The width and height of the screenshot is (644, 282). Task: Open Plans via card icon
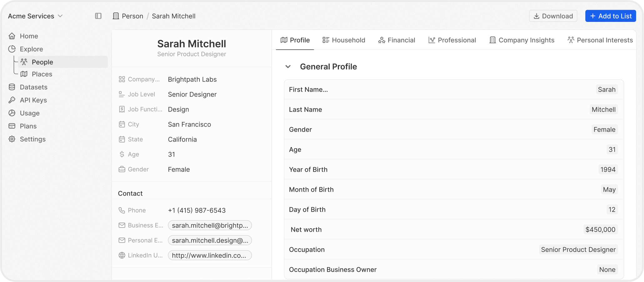(12, 126)
